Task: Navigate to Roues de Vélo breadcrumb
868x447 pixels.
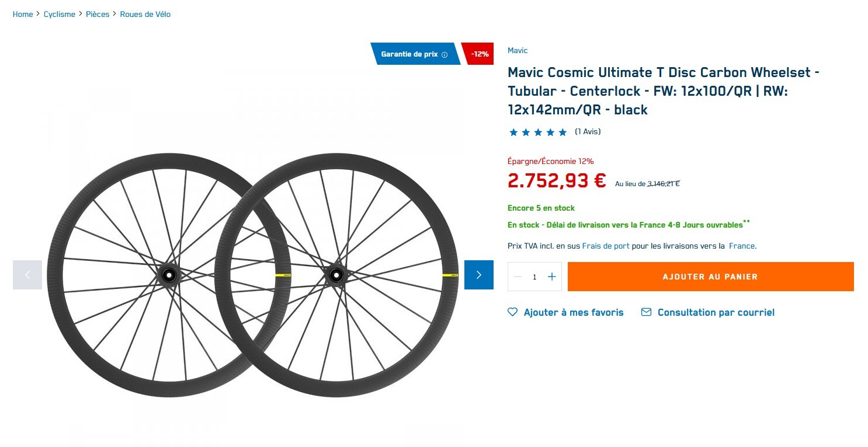Action: tap(145, 14)
